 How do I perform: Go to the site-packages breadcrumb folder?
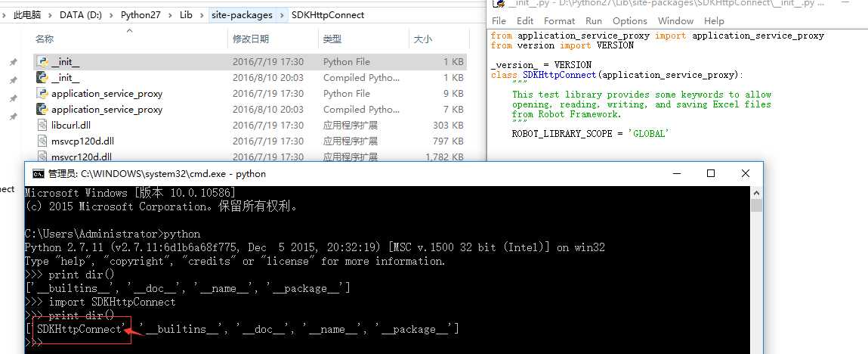click(242, 15)
